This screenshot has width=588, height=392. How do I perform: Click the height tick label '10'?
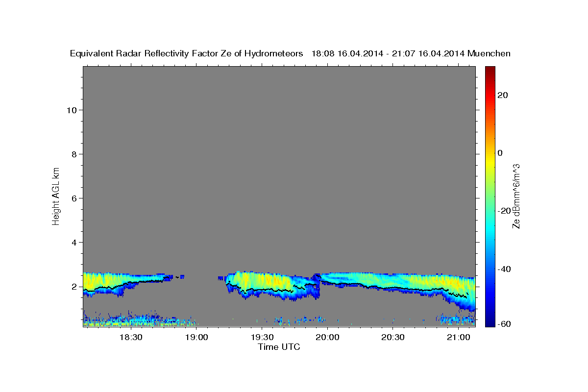point(71,110)
